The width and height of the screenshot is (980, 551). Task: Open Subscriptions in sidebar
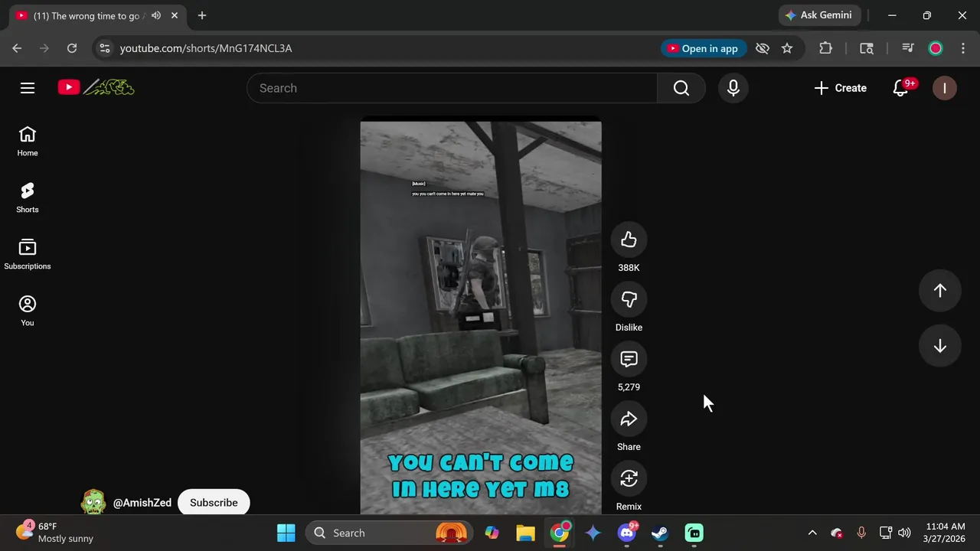point(28,255)
